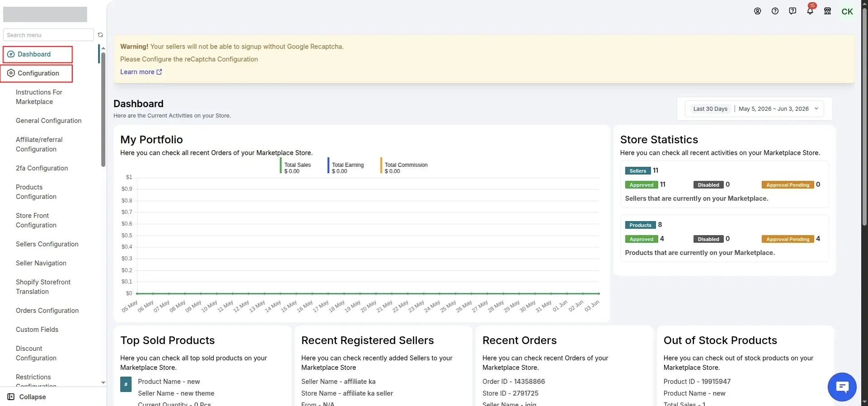Image resolution: width=868 pixels, height=406 pixels.
Task: Open Shopify Storefront Translation
Action: pyautogui.click(x=43, y=287)
